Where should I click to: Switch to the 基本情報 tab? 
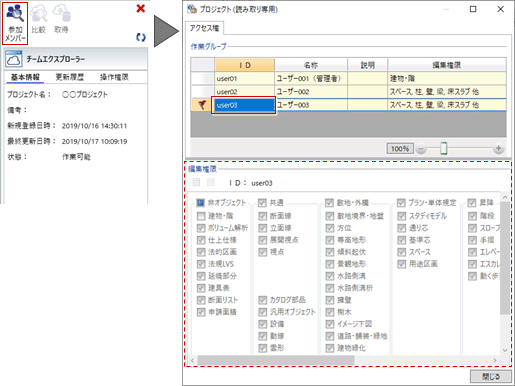pyautogui.click(x=25, y=77)
